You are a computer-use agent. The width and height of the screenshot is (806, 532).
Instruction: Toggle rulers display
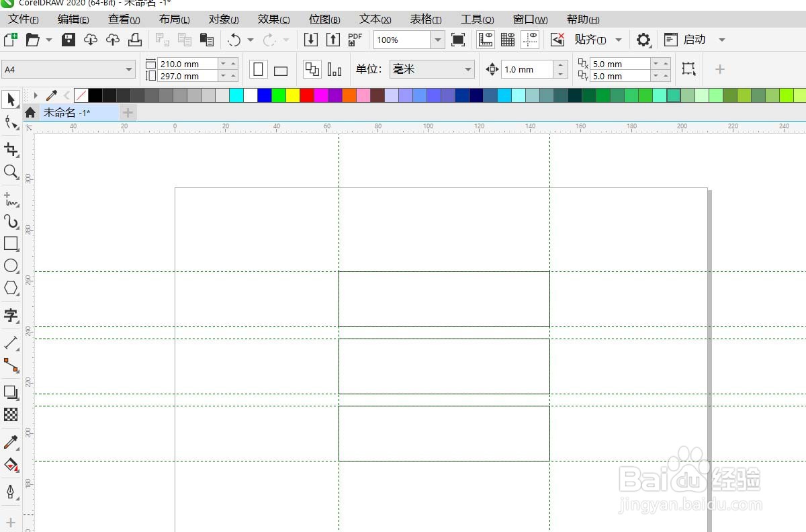[x=486, y=40]
